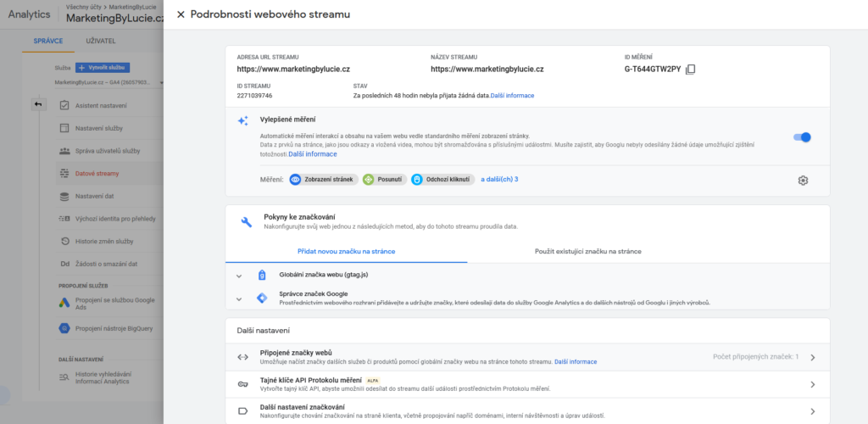Select the Odchozí kliknutí measurement chip

[442, 179]
